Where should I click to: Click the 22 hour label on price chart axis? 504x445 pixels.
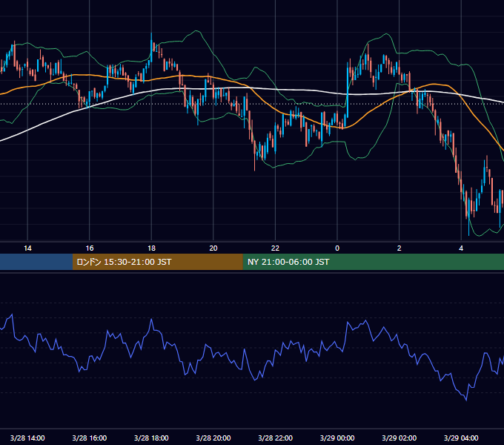tap(275, 248)
